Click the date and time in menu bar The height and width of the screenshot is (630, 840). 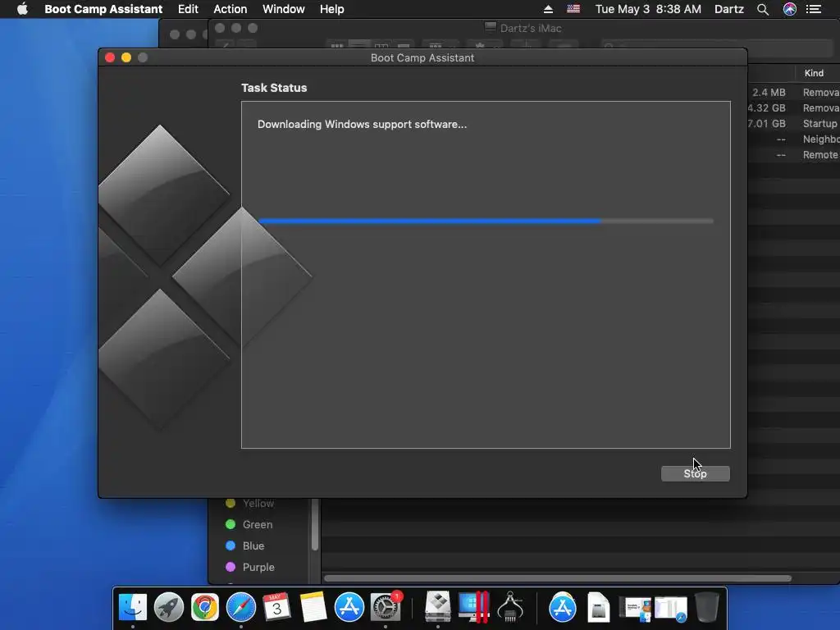648,9
